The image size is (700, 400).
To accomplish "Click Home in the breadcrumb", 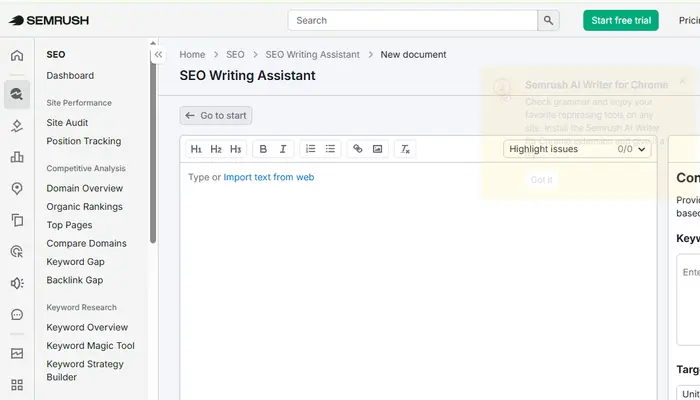I will pos(192,54).
